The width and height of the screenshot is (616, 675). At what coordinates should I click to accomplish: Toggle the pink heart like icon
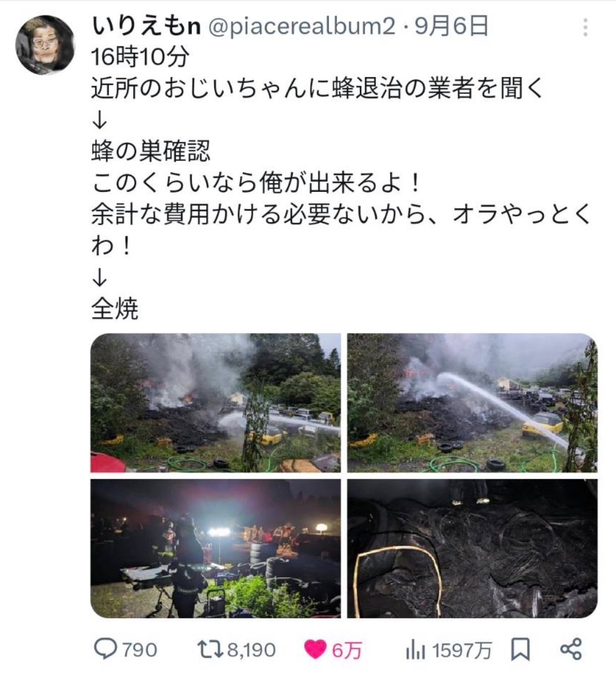316,649
